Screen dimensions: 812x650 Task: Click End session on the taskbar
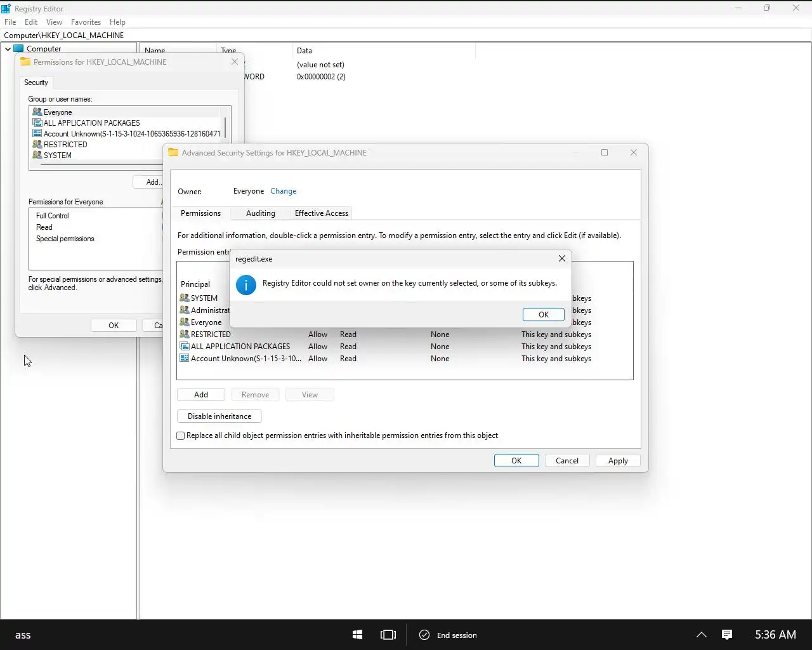click(448, 635)
